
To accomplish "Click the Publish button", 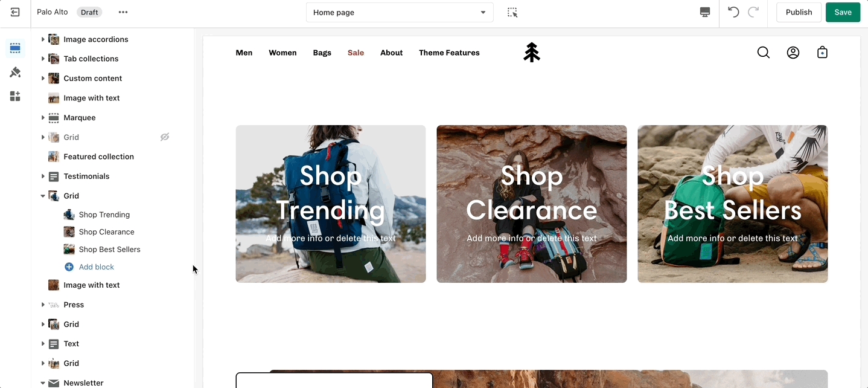I will point(798,12).
